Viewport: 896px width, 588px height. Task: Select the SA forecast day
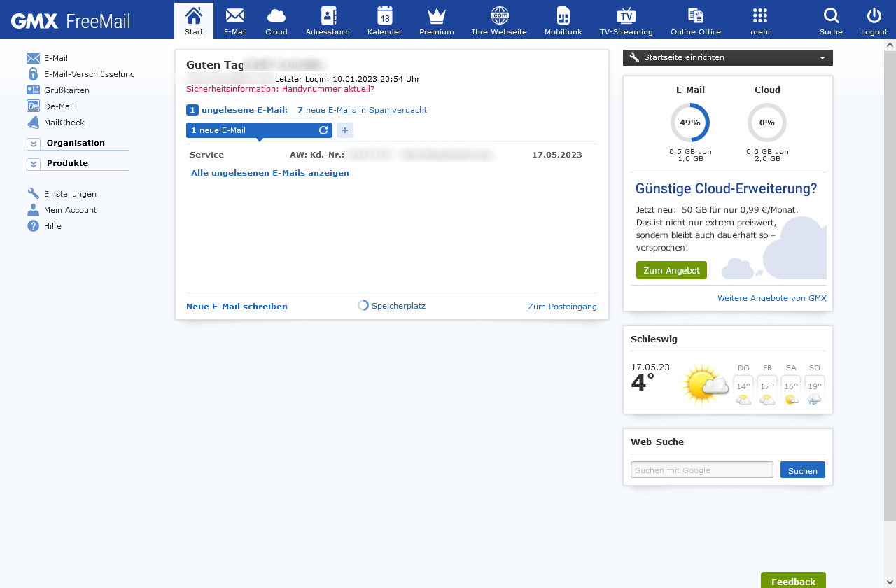coord(791,385)
